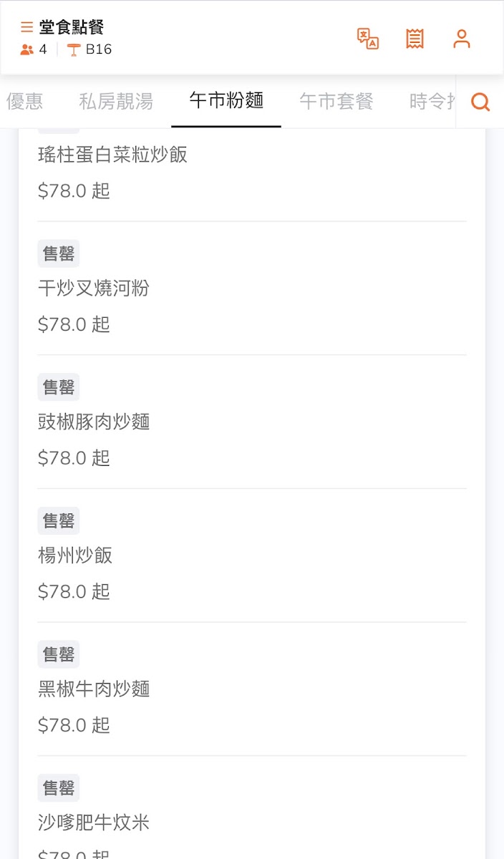Viewport: 504px width, 859px height.
Task: Tap the 堂食點餐 header title
Action: (x=72, y=27)
